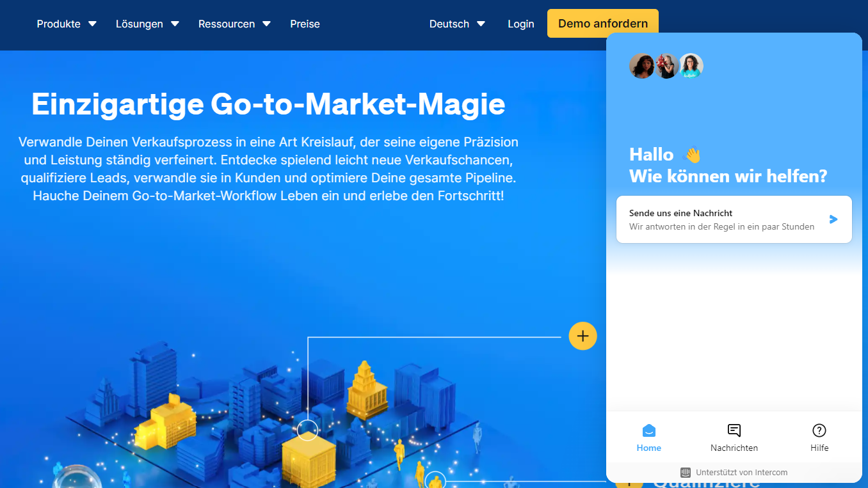
Task: Click the waving hand emoji
Action: pyautogui.click(x=693, y=155)
